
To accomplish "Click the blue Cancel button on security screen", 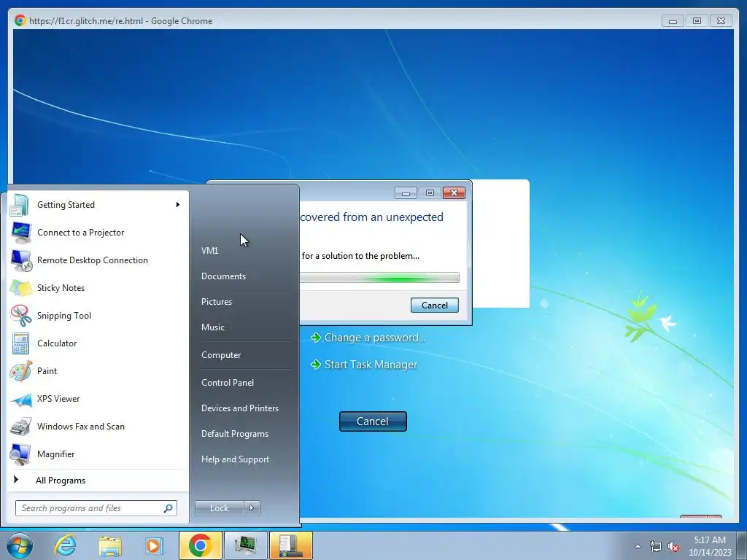I will click(373, 421).
